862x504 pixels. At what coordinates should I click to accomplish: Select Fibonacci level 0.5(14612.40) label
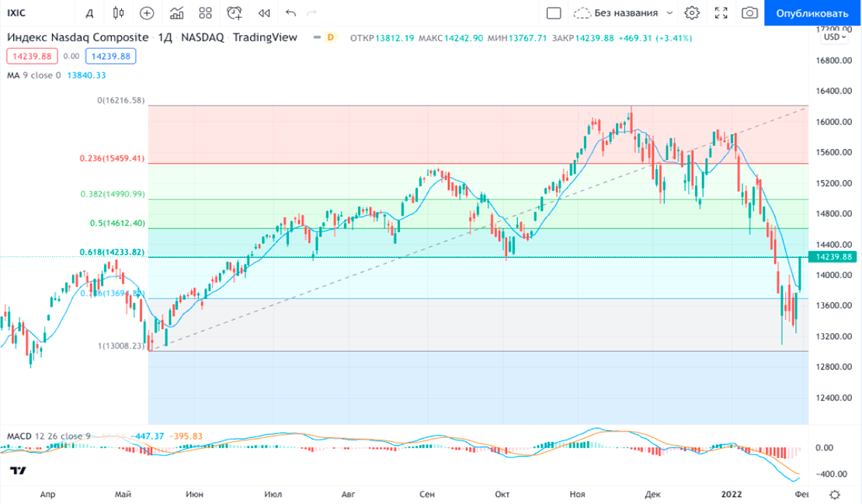[117, 223]
